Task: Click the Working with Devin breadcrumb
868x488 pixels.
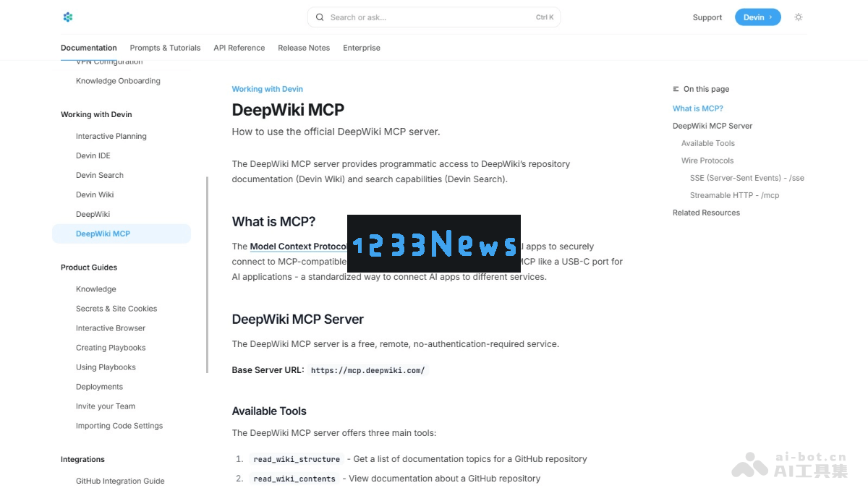Action: 268,89
